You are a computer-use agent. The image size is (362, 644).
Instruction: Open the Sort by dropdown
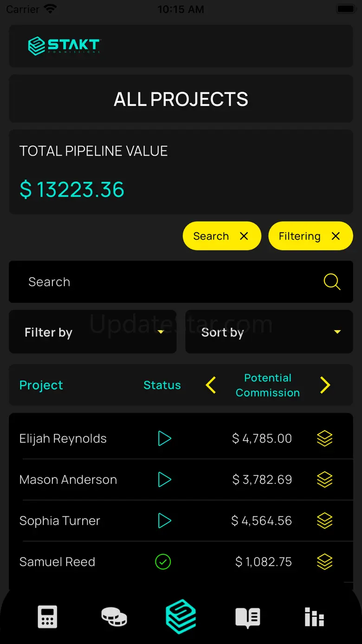point(269,332)
